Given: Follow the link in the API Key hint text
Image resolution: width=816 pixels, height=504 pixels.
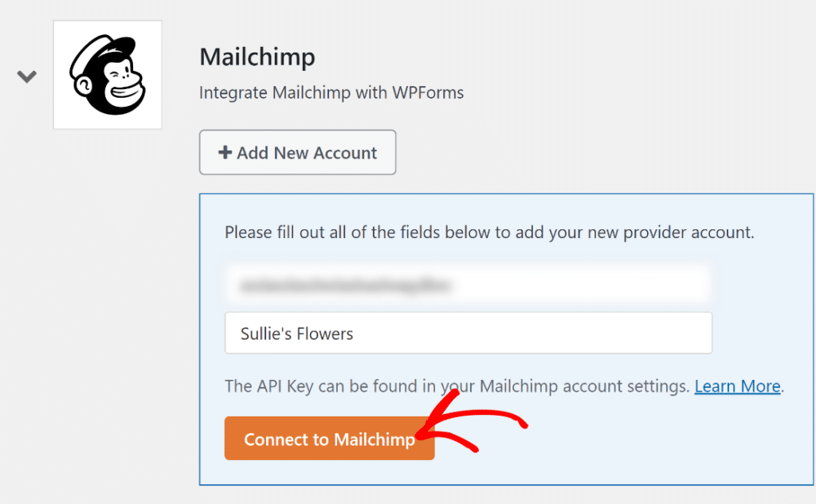Looking at the screenshot, I should (737, 386).
